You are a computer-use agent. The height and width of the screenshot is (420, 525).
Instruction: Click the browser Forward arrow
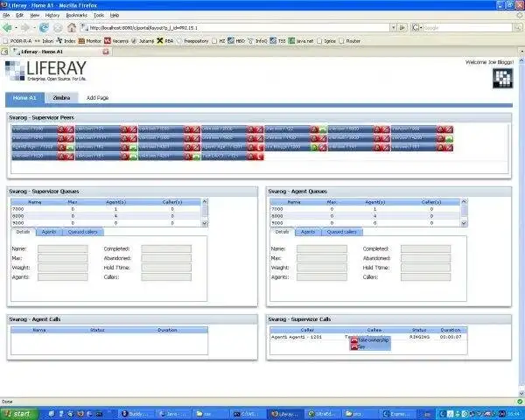point(25,28)
